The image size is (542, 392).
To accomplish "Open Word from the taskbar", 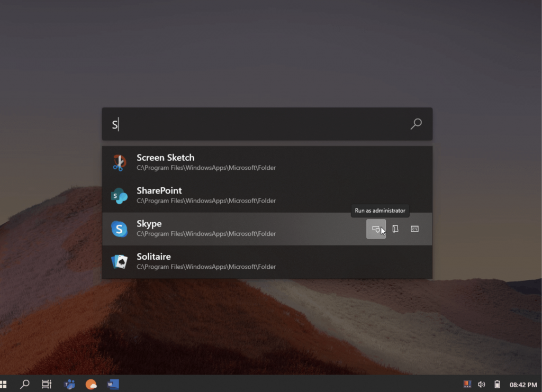I will [x=113, y=384].
